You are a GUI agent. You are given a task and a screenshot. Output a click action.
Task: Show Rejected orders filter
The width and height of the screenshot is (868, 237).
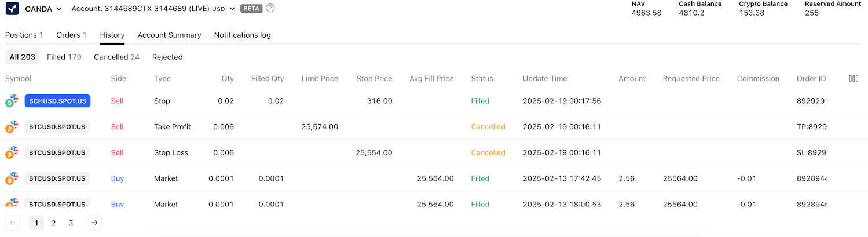[167, 57]
